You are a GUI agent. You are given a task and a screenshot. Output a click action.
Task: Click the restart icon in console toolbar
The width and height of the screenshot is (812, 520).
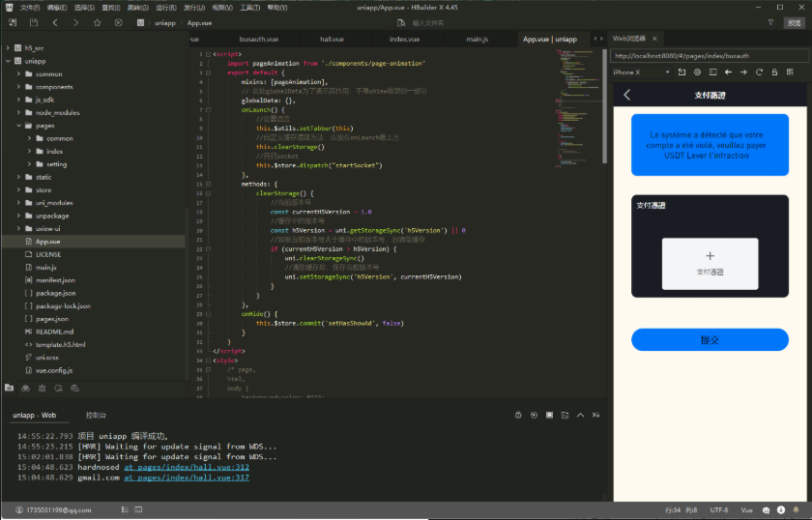pyautogui.click(x=534, y=415)
